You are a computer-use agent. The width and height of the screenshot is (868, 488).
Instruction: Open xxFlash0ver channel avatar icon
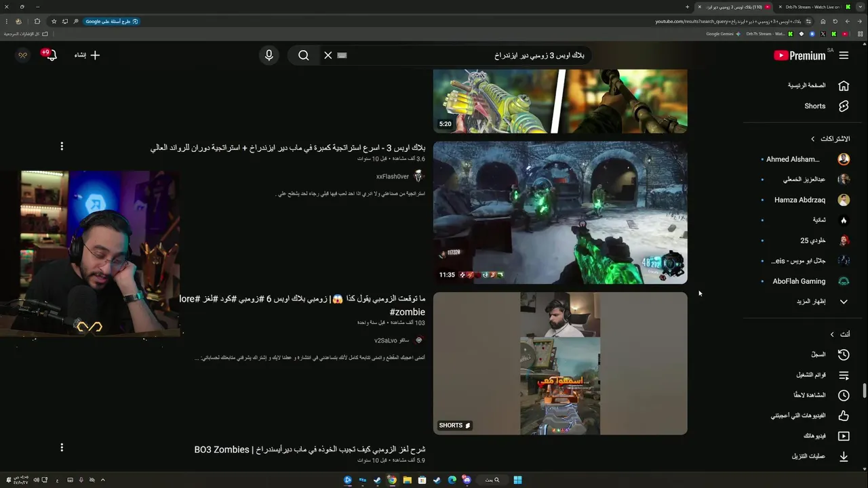coord(418,177)
